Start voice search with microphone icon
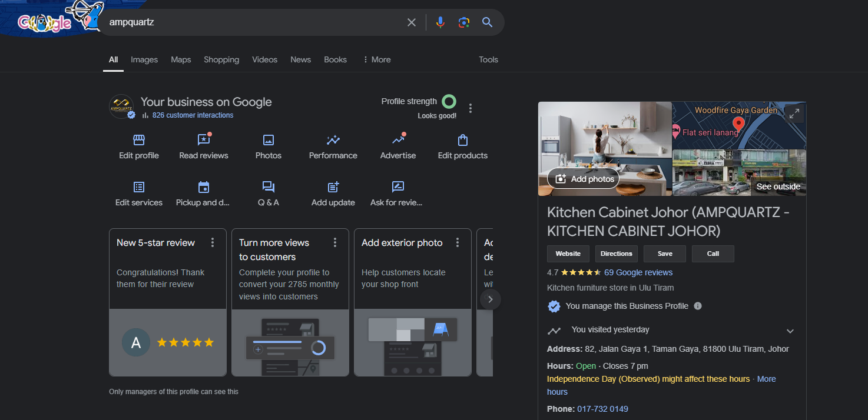Screen dimensions: 868x420 [440, 22]
